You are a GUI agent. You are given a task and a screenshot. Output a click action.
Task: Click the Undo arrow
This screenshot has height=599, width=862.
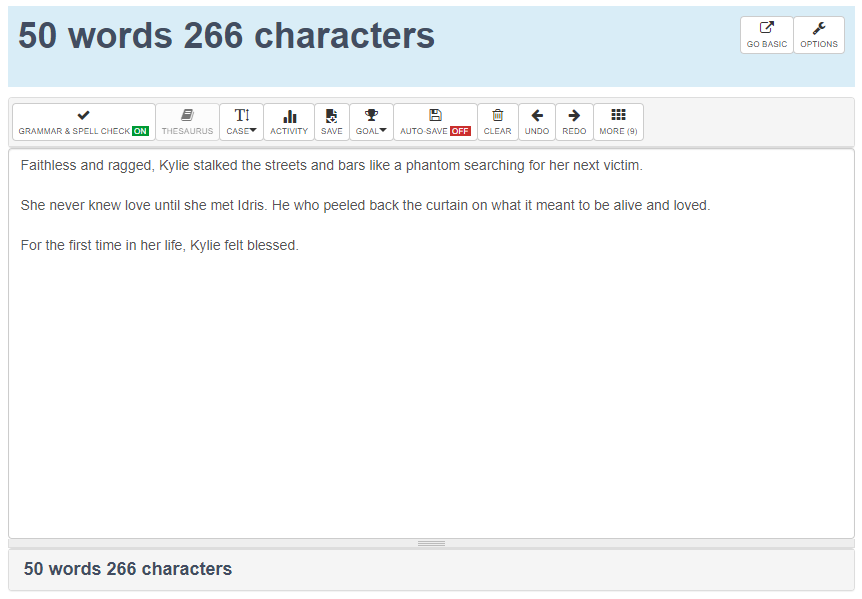(537, 122)
